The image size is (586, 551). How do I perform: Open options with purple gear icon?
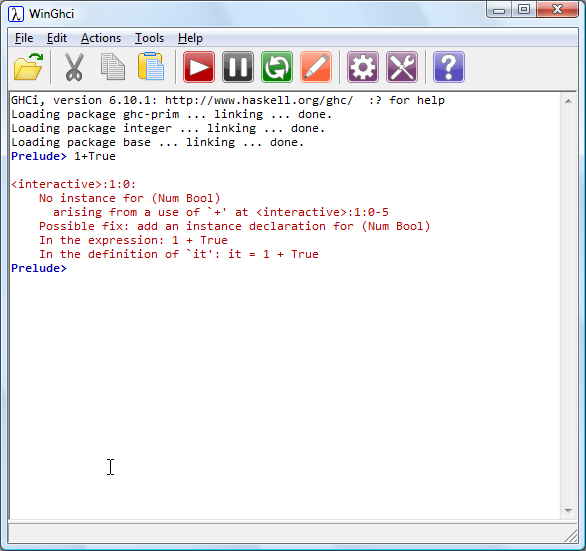(363, 67)
